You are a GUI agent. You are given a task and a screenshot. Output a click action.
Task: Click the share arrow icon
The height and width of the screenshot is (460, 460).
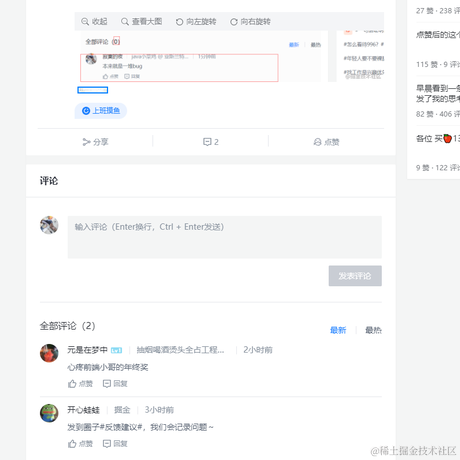click(x=86, y=142)
